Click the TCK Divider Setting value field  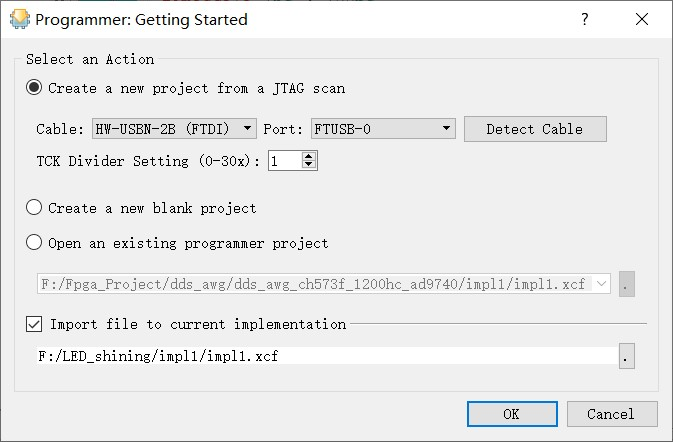coord(285,161)
